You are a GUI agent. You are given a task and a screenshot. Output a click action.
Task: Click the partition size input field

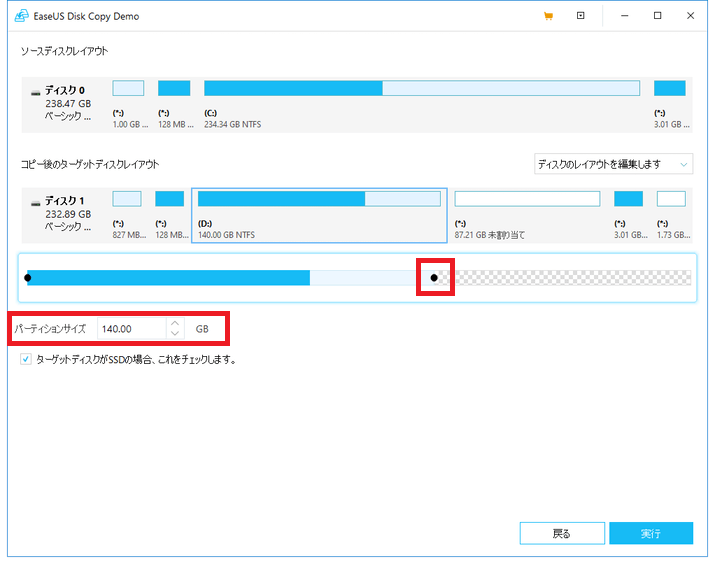point(130,328)
